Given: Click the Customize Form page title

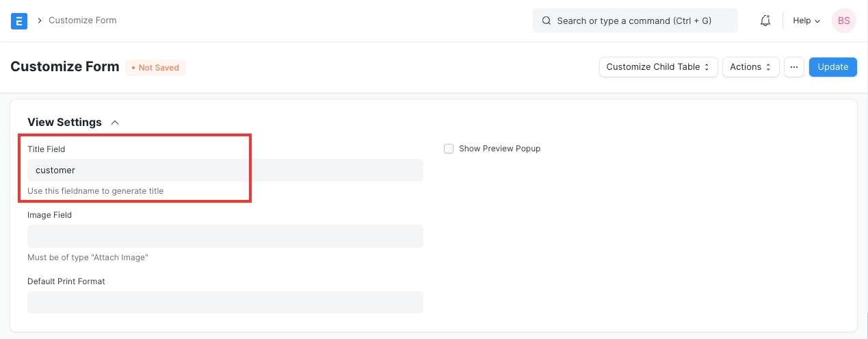Looking at the screenshot, I should tap(65, 67).
